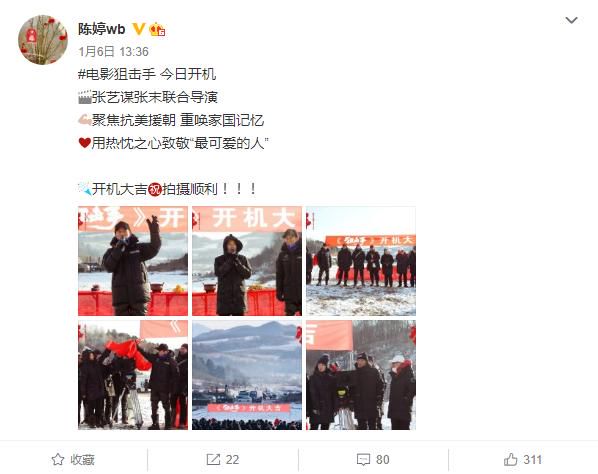Click the crown membership badge icon
Screen dimensions: 598x474
click(x=157, y=29)
